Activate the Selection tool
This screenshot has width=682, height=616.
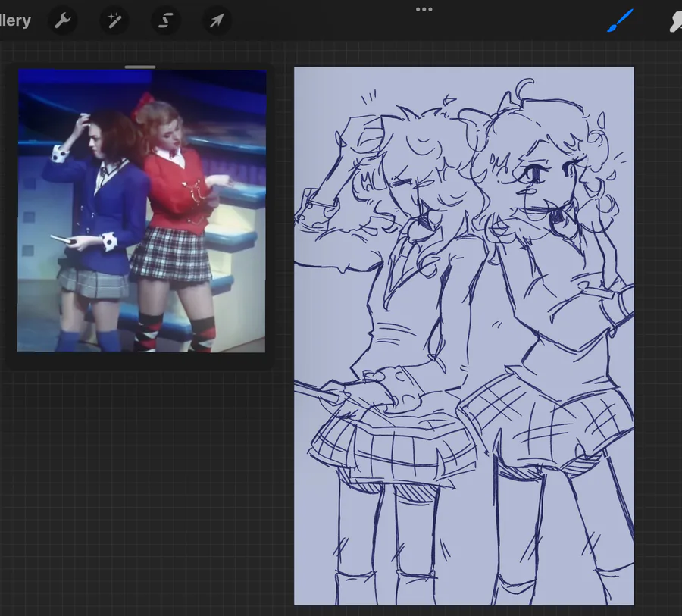[x=165, y=20]
